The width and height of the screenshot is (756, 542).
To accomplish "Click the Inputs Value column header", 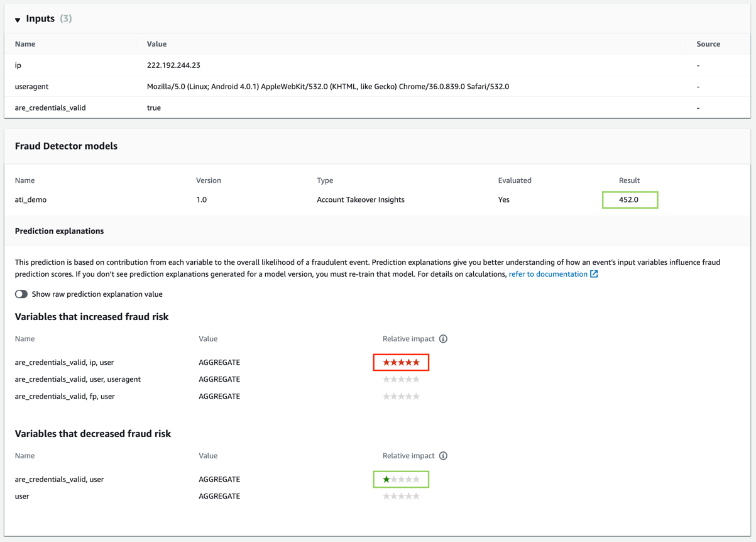I will (x=156, y=44).
